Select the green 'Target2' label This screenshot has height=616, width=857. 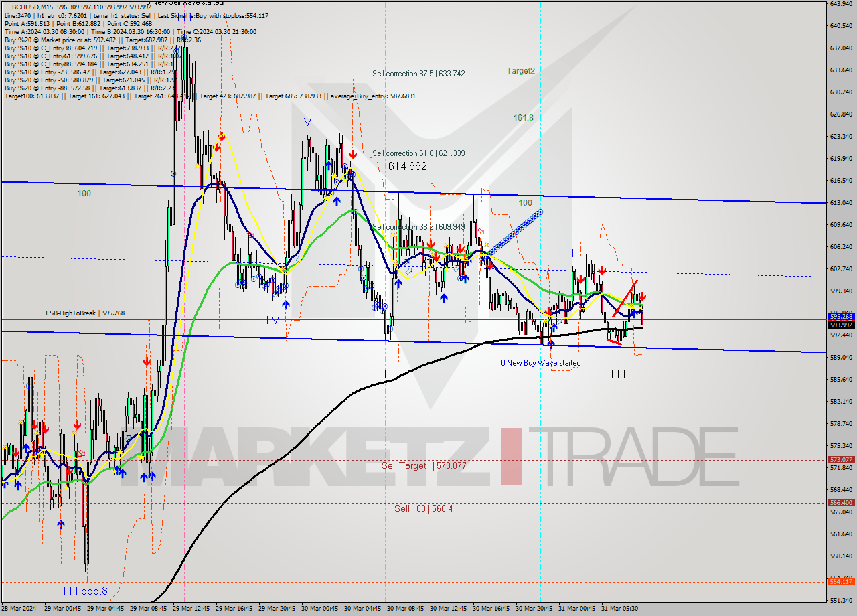[520, 70]
